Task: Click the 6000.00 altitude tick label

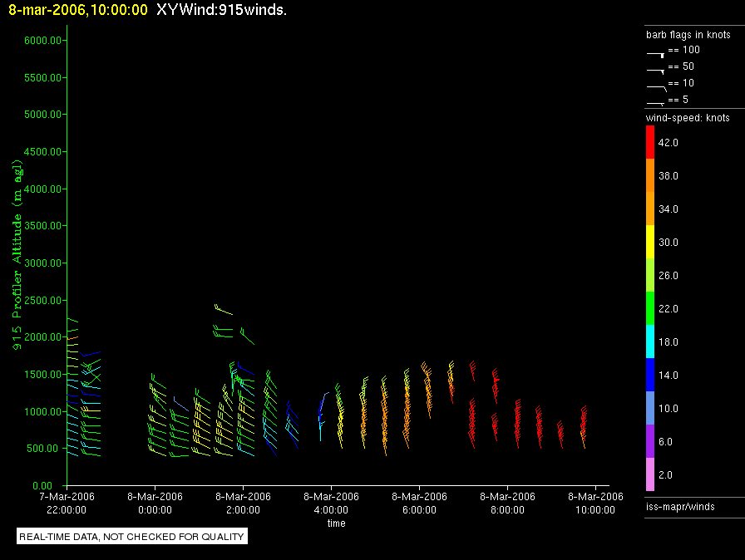Action: pos(41,41)
